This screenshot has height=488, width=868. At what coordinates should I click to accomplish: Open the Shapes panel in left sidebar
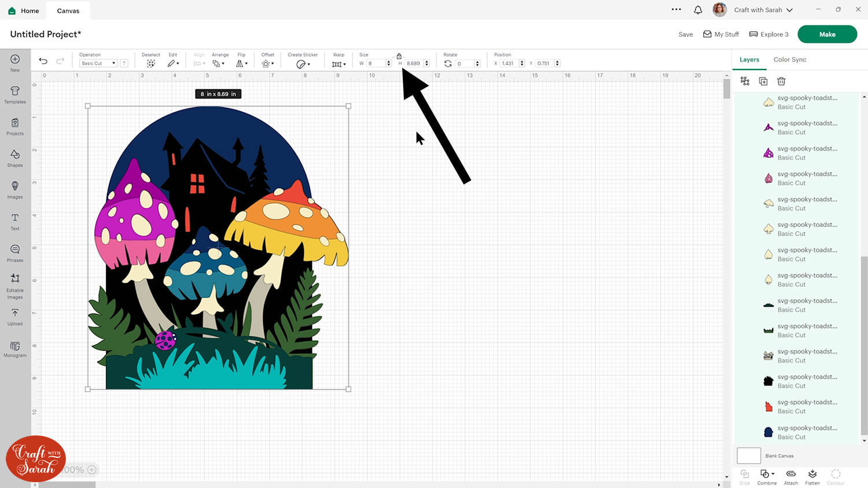click(x=15, y=157)
